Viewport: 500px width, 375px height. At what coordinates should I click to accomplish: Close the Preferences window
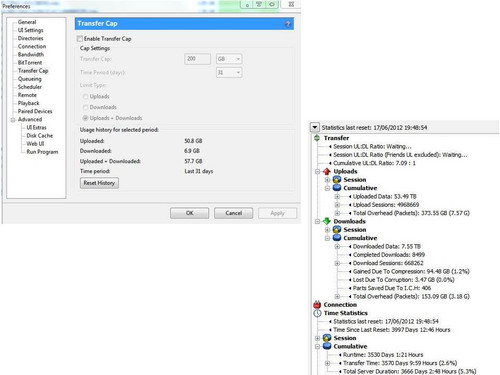pos(291,4)
